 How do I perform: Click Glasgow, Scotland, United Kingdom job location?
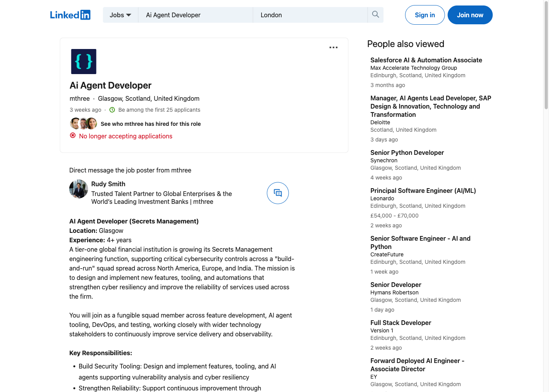[149, 98]
